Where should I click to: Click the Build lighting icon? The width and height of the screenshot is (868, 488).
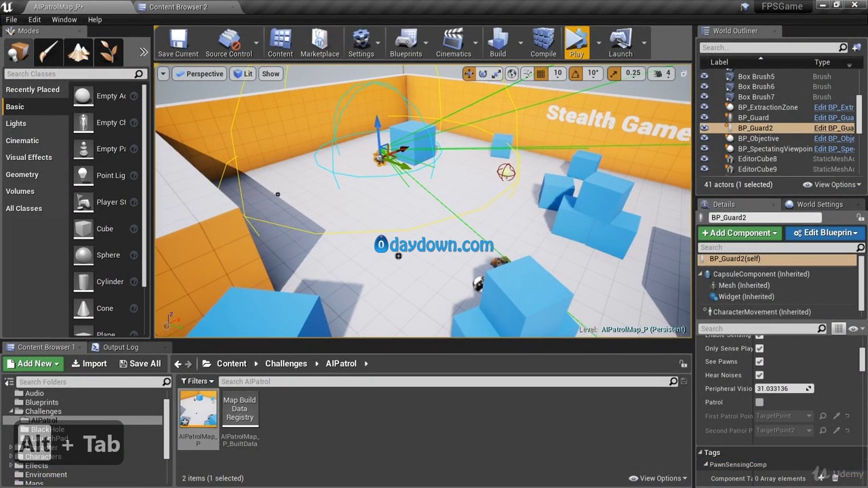point(498,43)
